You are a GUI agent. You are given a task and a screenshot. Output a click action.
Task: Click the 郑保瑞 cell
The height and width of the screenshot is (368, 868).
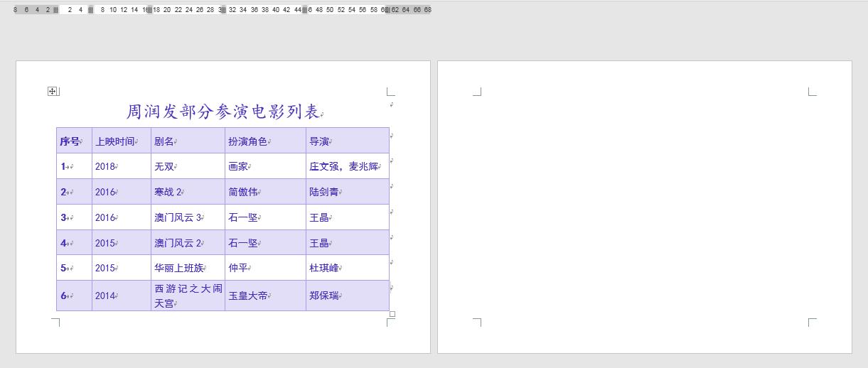[x=348, y=296]
